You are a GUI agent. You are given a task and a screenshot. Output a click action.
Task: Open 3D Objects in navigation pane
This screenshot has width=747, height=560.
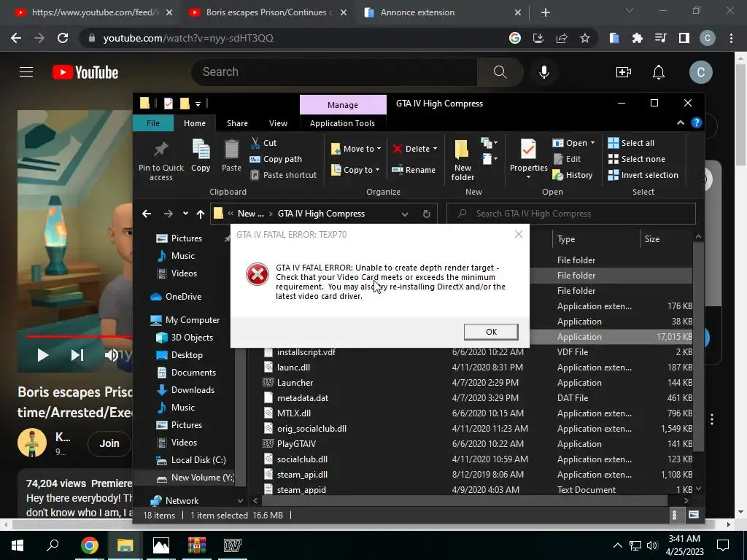(x=185, y=338)
